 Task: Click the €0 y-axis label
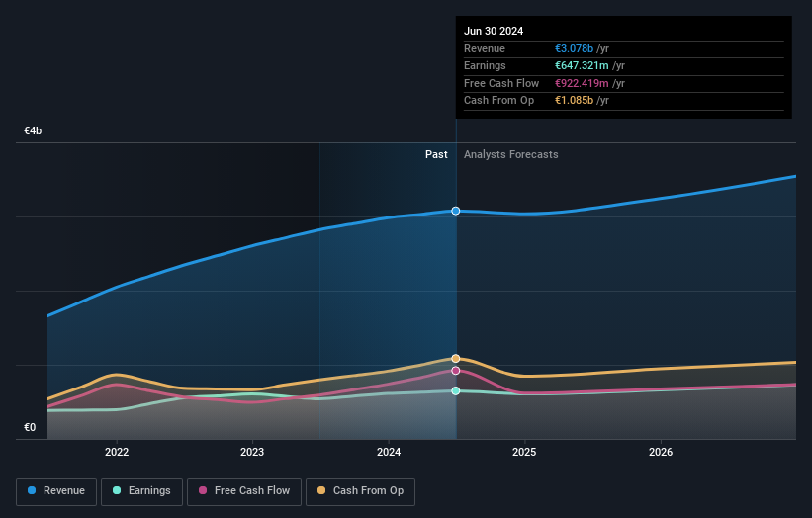pyautogui.click(x=30, y=427)
